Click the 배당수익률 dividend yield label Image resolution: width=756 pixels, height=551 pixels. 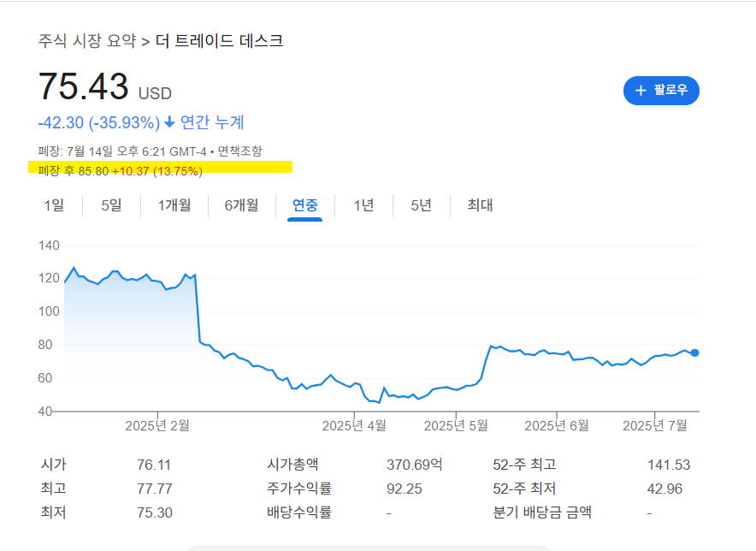click(299, 512)
